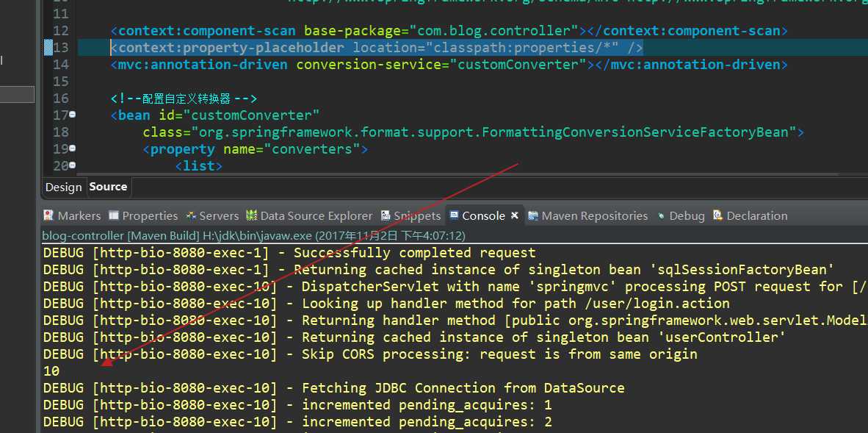Click 'Looking up handler method' log line
The image size is (868, 433).
[x=386, y=304]
